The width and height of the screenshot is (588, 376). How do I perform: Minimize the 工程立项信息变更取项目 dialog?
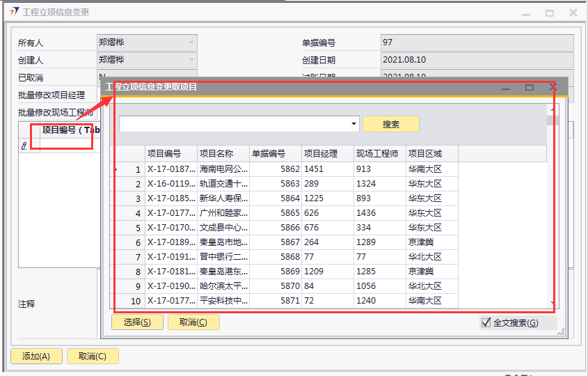pyautogui.click(x=506, y=88)
